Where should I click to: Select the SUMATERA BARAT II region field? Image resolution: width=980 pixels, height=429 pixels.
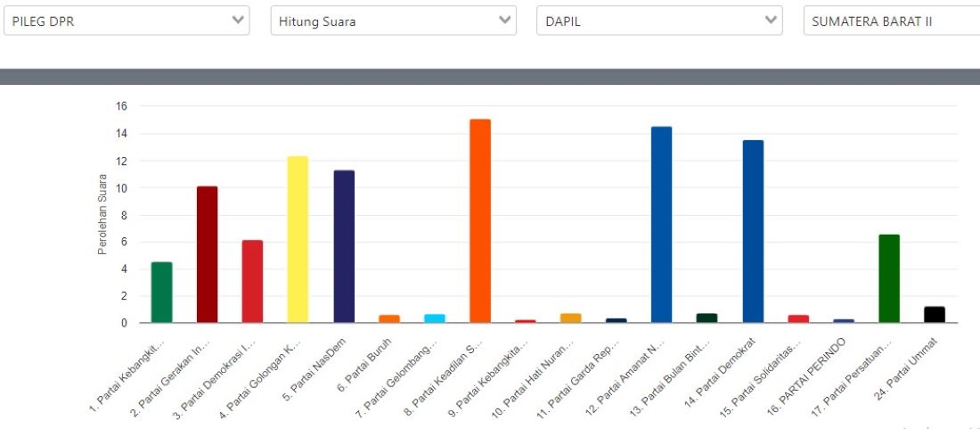coord(891,21)
